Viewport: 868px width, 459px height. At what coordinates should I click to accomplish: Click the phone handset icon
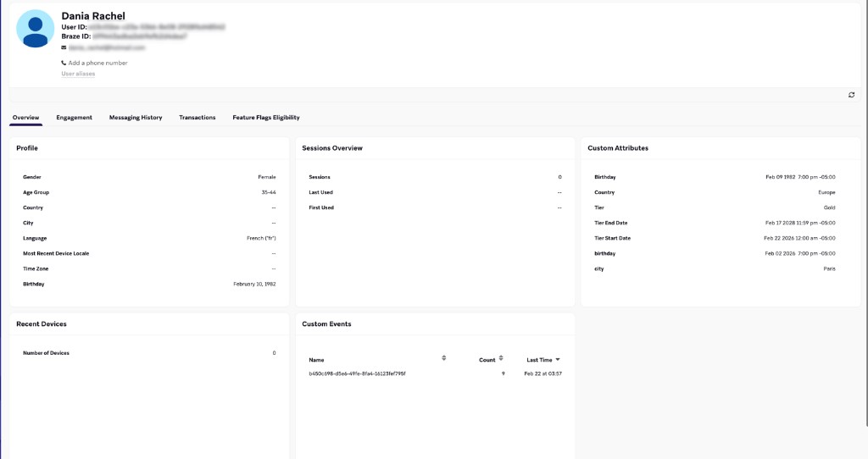[64, 63]
